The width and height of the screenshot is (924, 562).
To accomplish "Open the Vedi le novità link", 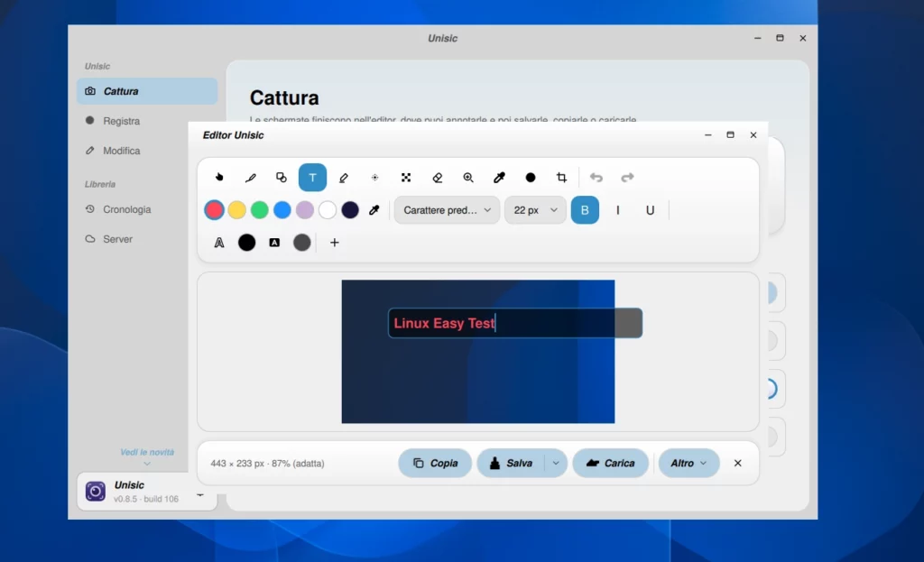I will point(147,452).
